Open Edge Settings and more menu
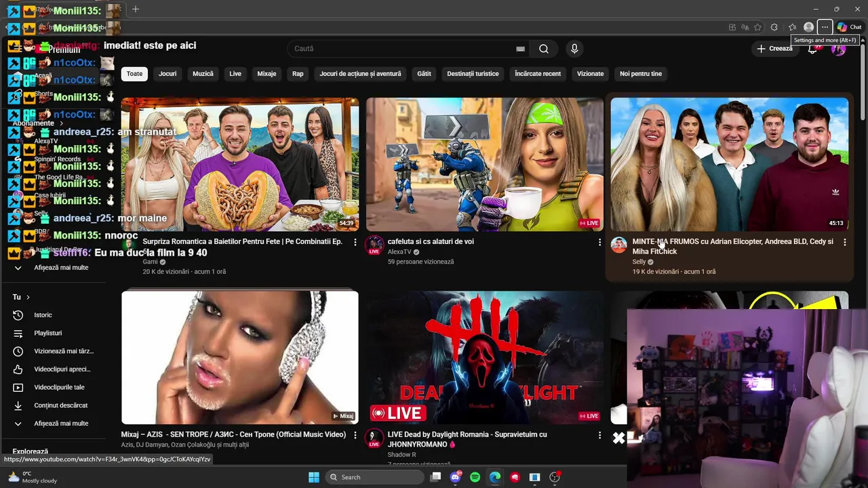Screen dimensions: 868x488 [825, 27]
